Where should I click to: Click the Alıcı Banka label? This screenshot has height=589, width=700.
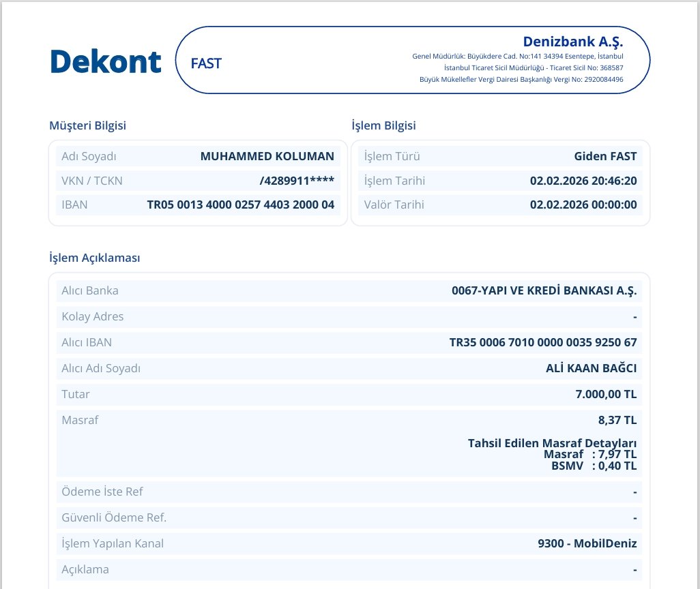coord(90,290)
